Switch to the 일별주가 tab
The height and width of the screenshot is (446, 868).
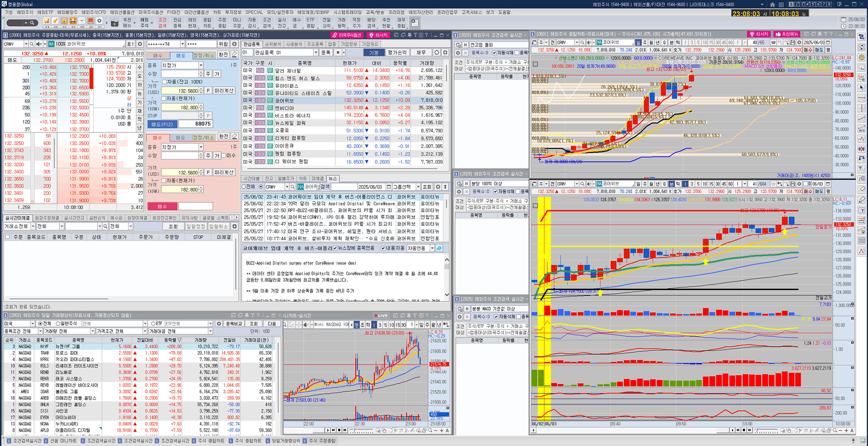coord(285,178)
